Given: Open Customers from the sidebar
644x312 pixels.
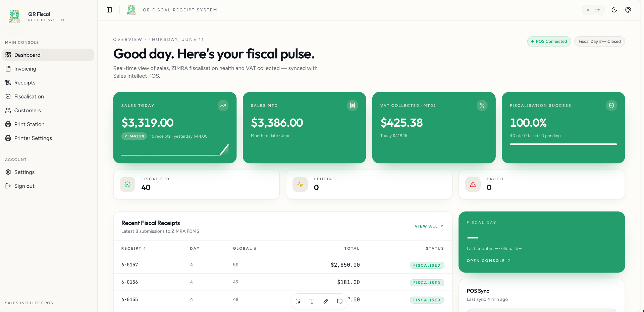Looking at the screenshot, I should coord(48,111).
